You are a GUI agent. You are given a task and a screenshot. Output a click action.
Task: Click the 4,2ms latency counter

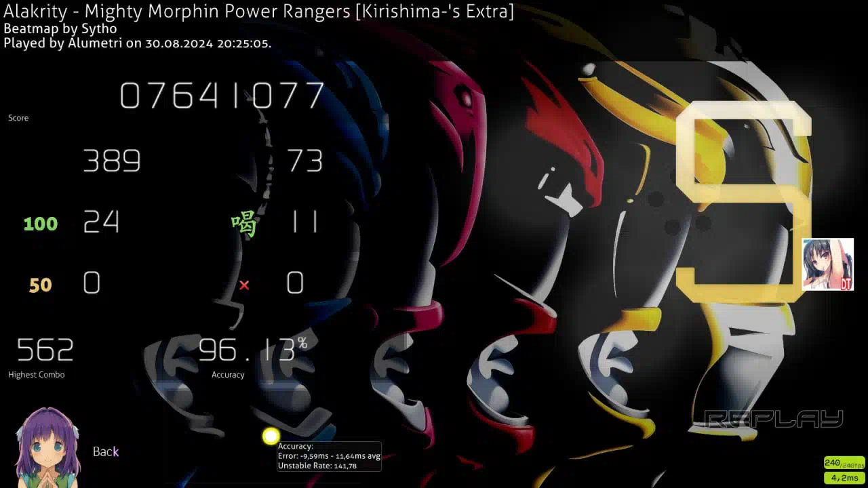click(844, 478)
